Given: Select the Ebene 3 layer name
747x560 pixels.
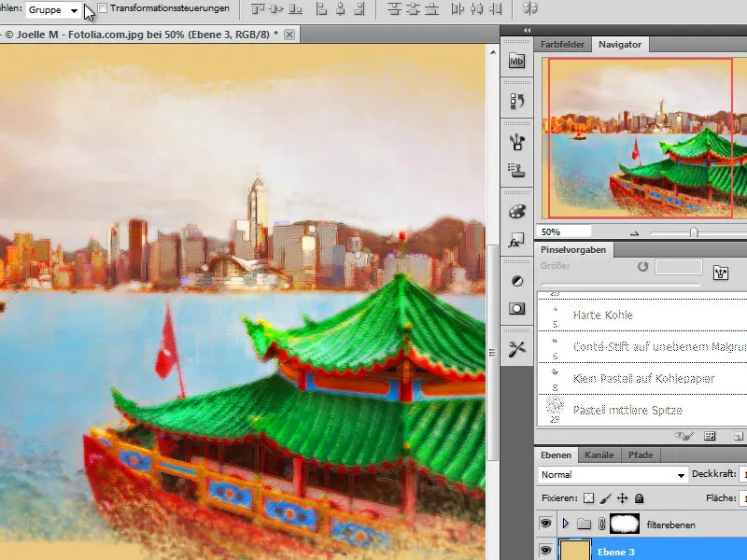Looking at the screenshot, I should coord(616,552).
